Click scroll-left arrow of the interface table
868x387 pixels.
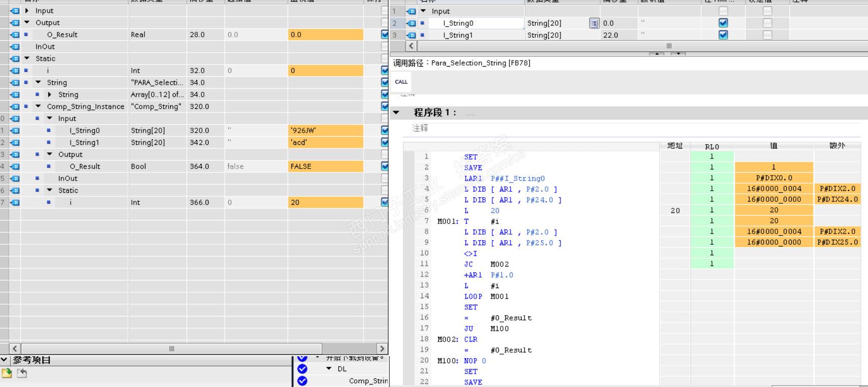tap(411, 46)
